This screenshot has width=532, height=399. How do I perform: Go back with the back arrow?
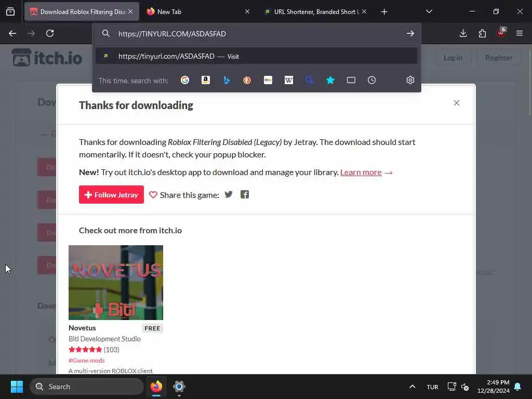[x=12, y=33]
